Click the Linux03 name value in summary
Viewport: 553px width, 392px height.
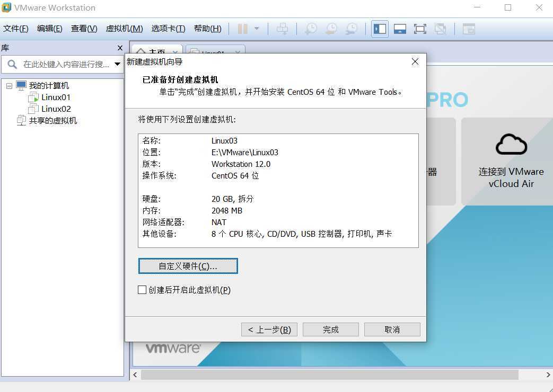point(224,141)
